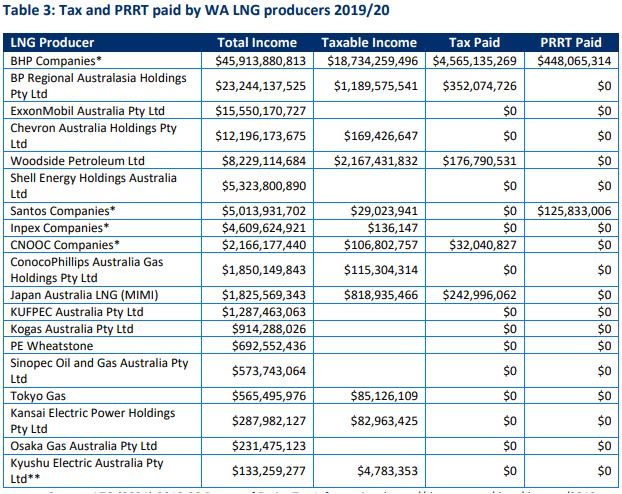Click Inpex total income $4,609,624,921

pos(264,228)
